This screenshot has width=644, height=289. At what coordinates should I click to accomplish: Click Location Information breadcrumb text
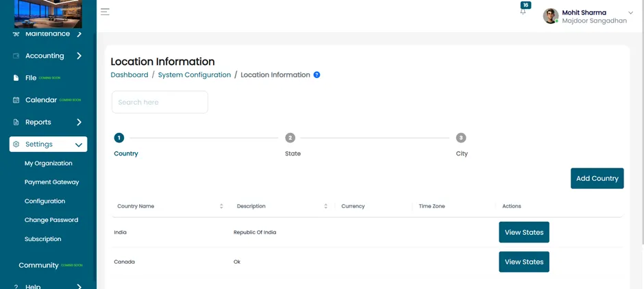[x=275, y=75]
